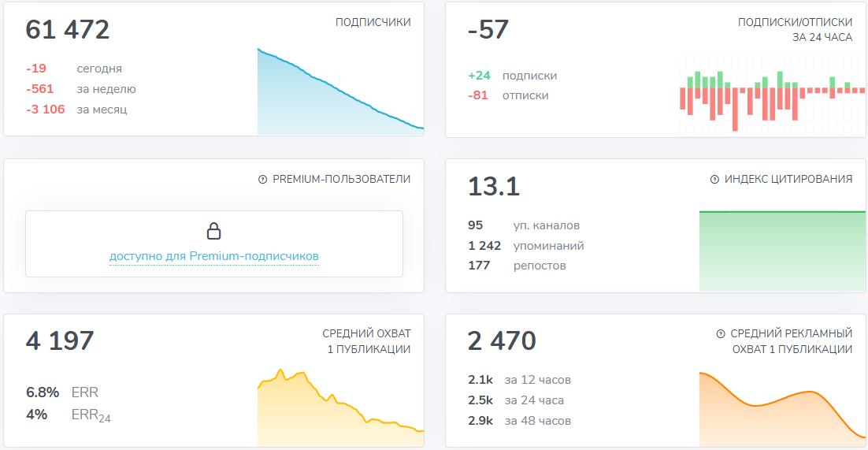Click the 'репостов' label

coord(540,266)
